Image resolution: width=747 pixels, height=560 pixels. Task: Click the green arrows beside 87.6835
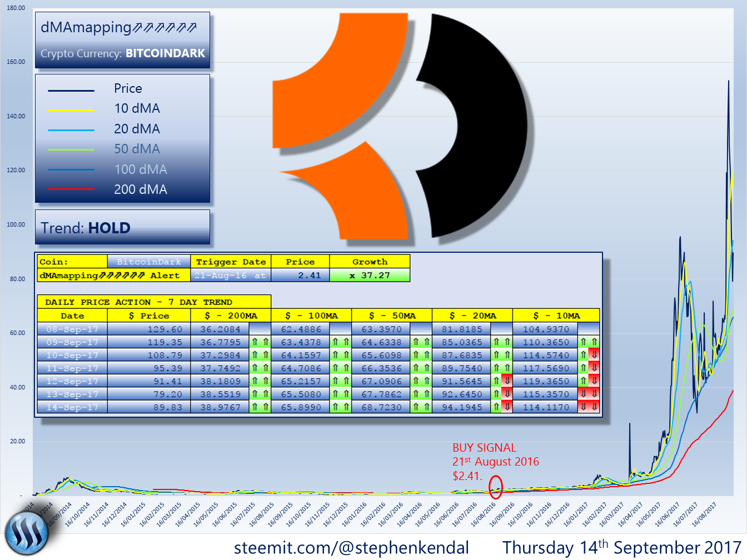[501, 355]
